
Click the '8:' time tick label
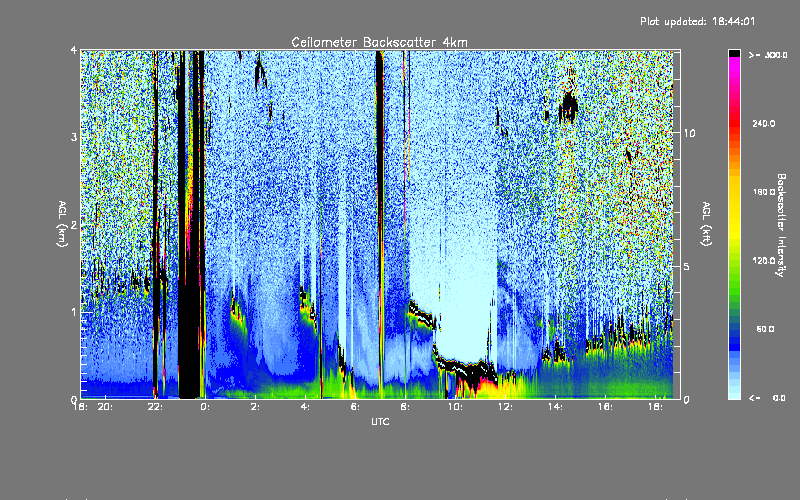pos(405,407)
